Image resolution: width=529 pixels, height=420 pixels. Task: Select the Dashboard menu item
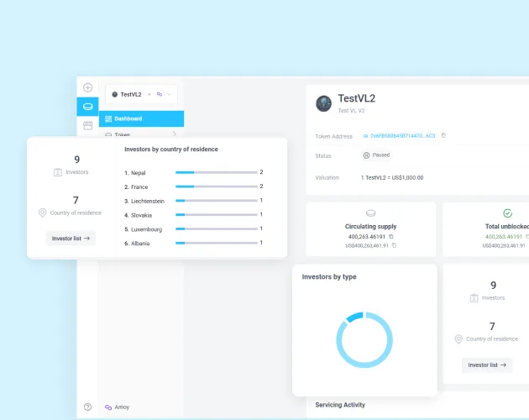click(x=141, y=118)
